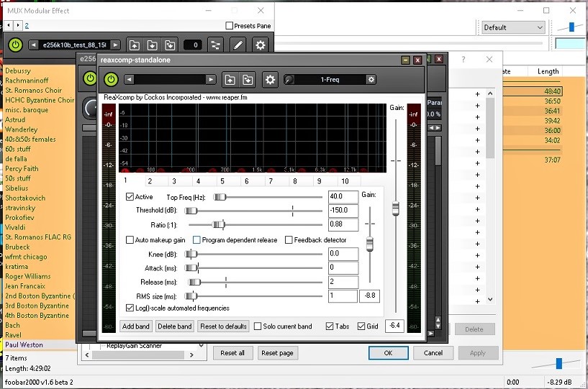
Task: Toggle the power button in the MUX Modular Effect toolbar
Action: 15,45
